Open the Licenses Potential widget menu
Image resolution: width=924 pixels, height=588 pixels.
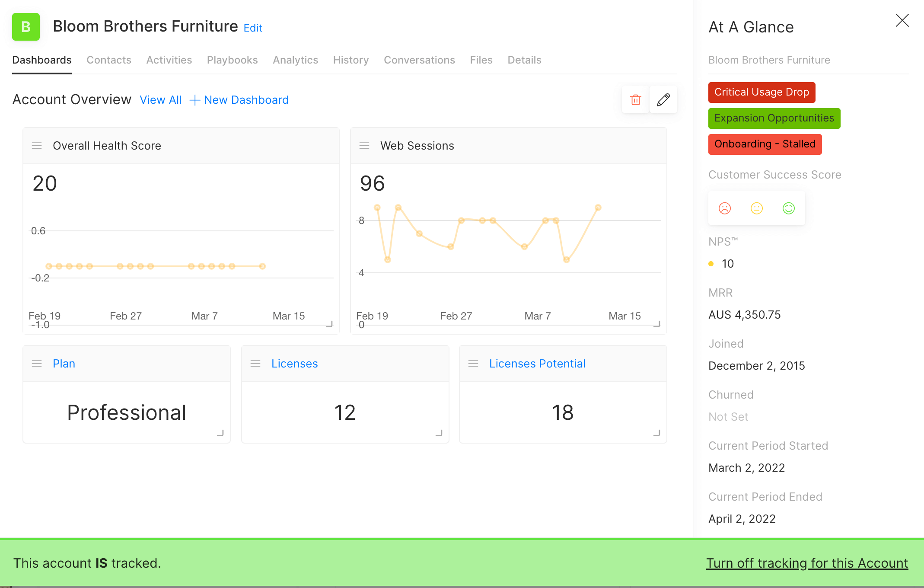[x=473, y=364]
